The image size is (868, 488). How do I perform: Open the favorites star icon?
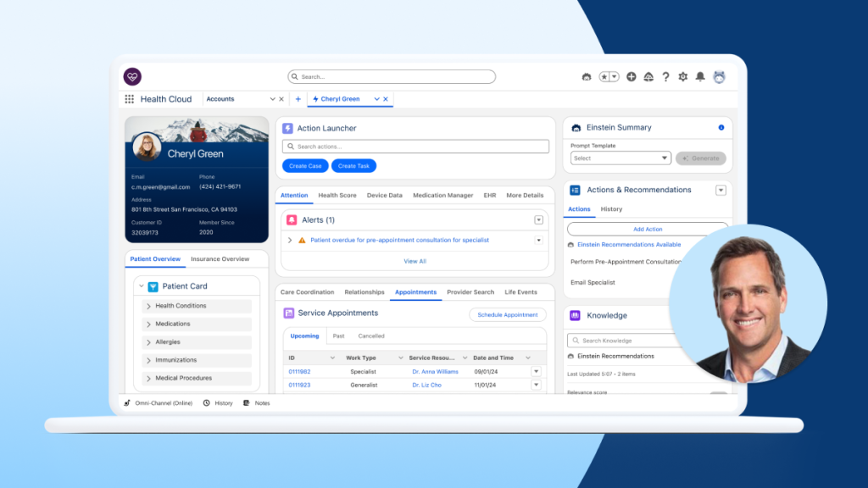click(604, 76)
